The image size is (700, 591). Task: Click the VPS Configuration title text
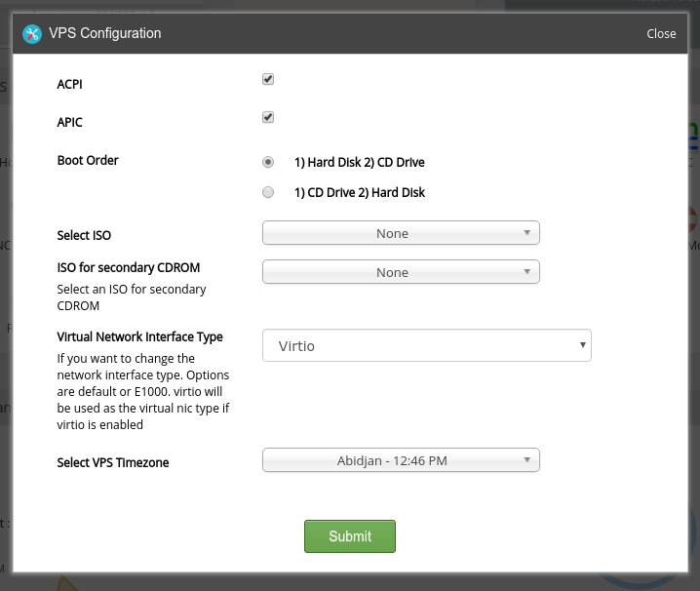click(105, 33)
